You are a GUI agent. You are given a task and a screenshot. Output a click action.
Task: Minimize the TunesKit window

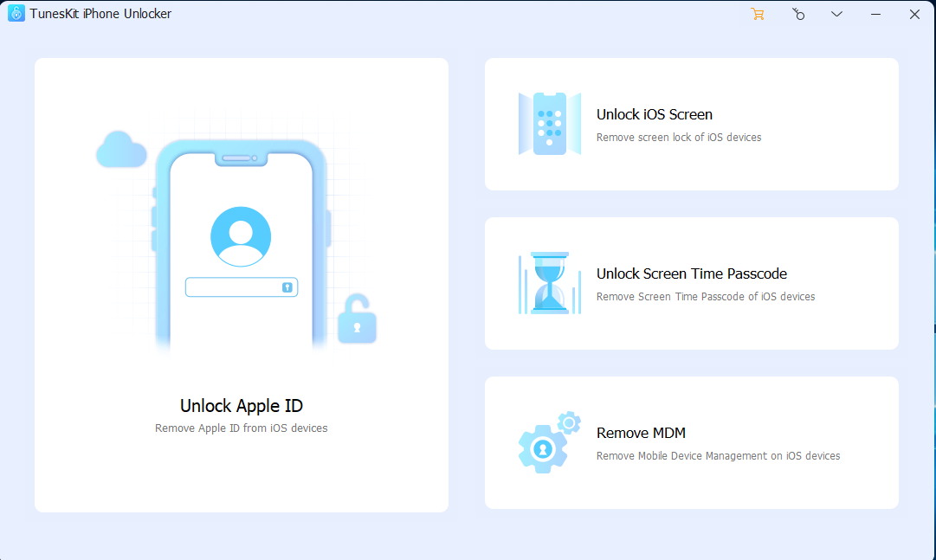875,14
